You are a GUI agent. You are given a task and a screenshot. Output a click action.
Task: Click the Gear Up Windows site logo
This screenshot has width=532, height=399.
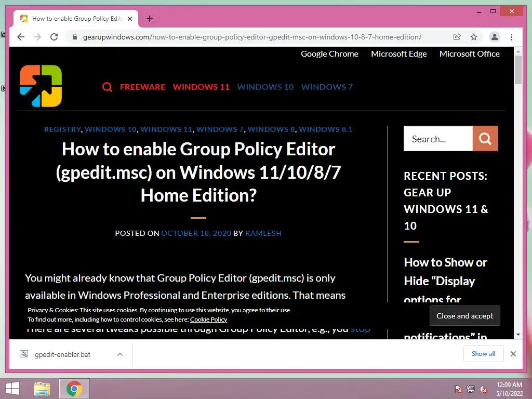click(41, 86)
